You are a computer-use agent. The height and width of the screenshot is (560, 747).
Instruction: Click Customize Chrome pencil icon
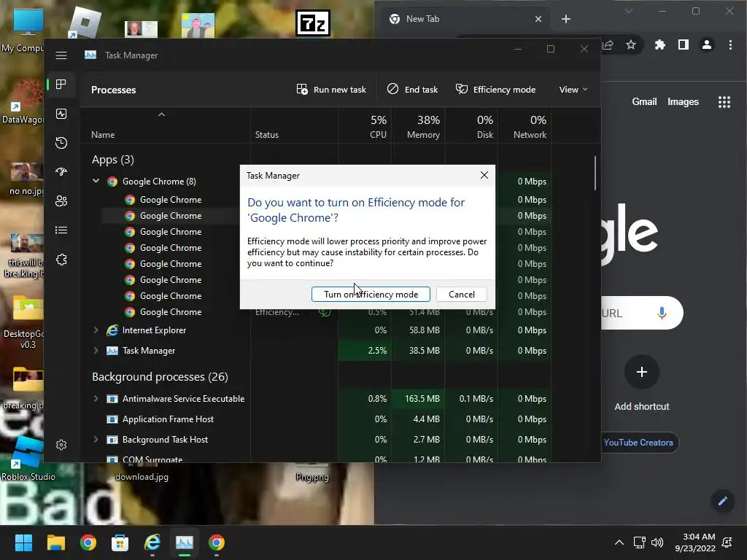tap(723, 500)
